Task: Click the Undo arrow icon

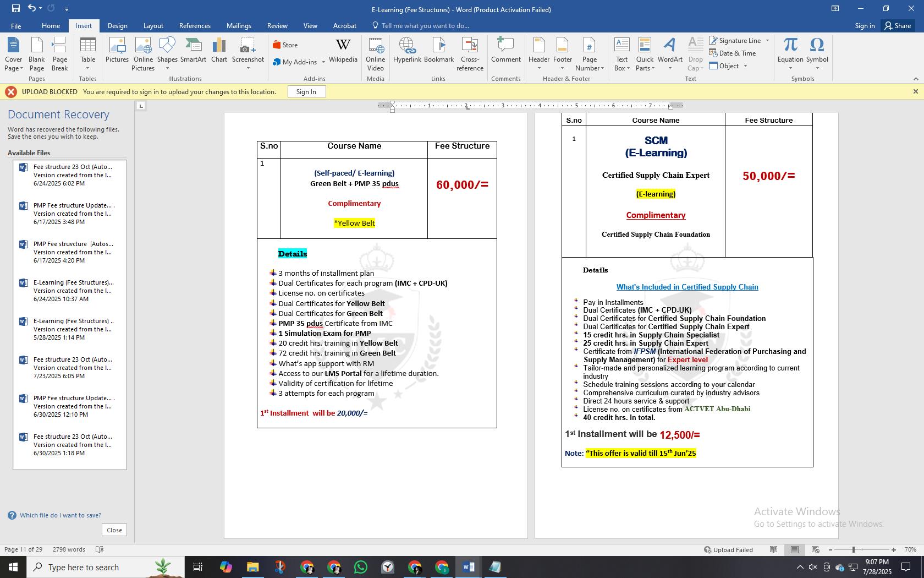Action: coord(32,8)
